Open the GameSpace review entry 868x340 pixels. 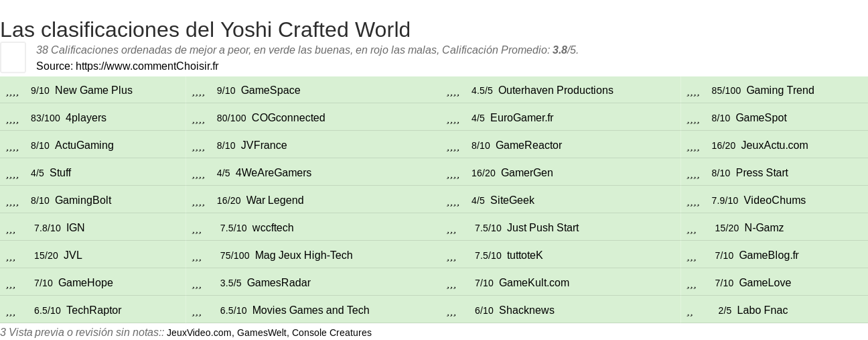[x=271, y=90]
